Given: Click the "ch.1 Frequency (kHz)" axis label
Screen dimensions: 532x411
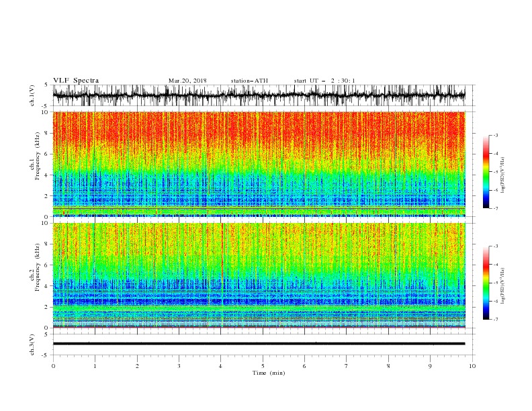Looking at the screenshot, I should coord(35,156).
